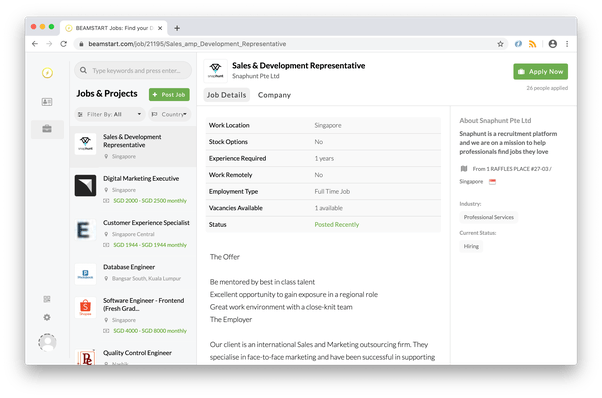Click the BEAMSTART compass logo in sidebar
Screen dimensions: 602x398
click(x=47, y=73)
